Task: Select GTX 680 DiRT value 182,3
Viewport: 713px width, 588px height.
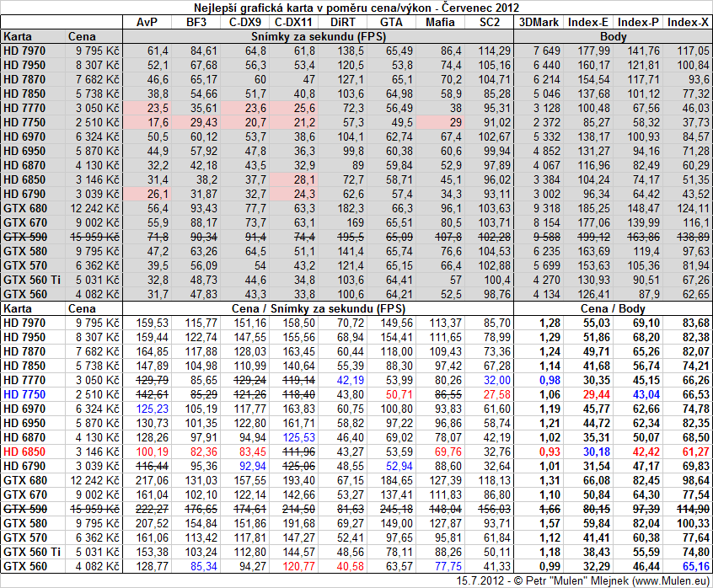Action: [x=351, y=209]
